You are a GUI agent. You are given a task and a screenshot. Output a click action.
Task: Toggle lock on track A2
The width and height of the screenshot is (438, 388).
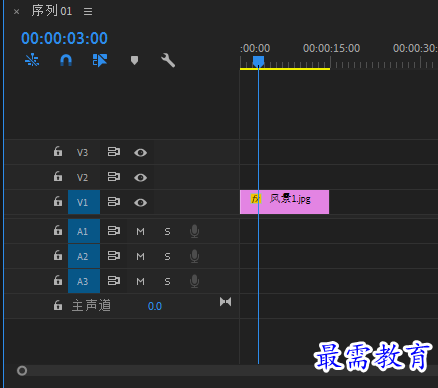(58, 255)
